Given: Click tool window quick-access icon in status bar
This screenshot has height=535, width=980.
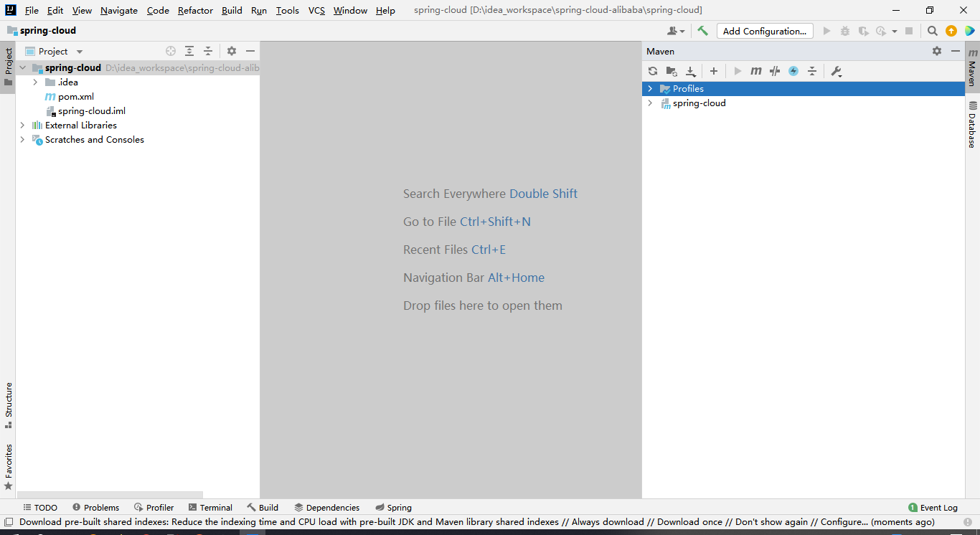Looking at the screenshot, I should pyautogui.click(x=9, y=522).
